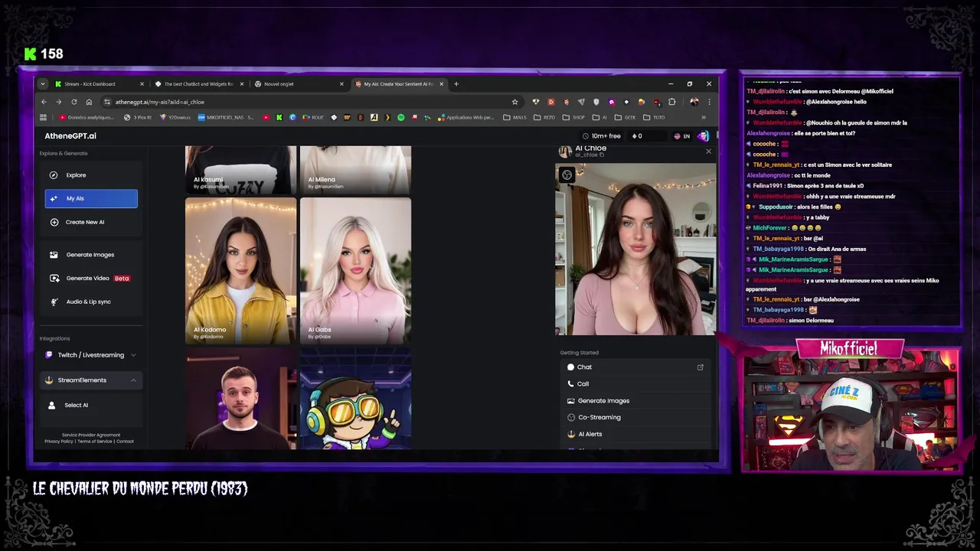Open the Données analytiques bookmark

(x=87, y=118)
